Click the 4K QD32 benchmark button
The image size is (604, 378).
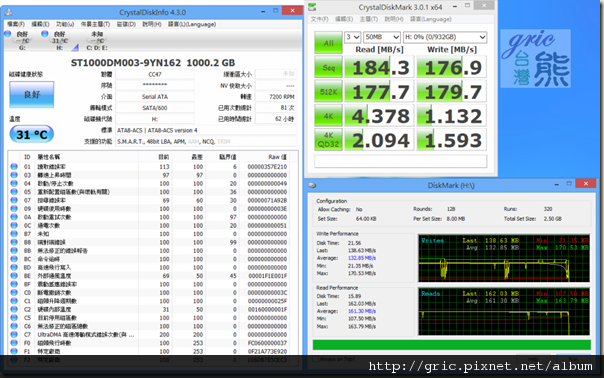tap(328, 139)
